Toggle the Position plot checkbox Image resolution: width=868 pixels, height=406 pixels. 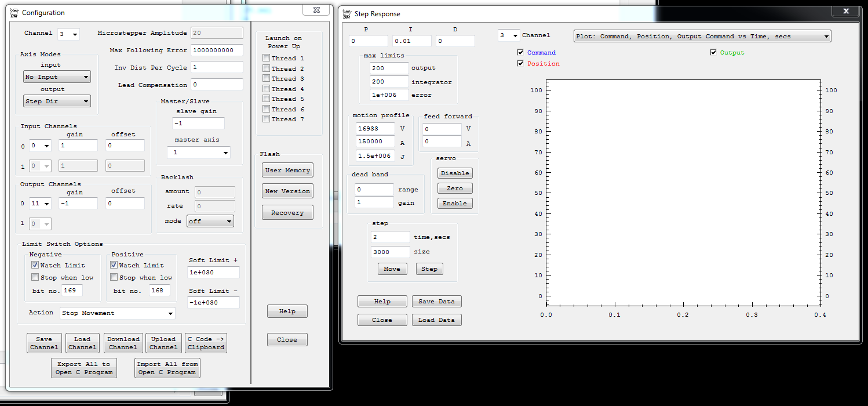click(520, 63)
